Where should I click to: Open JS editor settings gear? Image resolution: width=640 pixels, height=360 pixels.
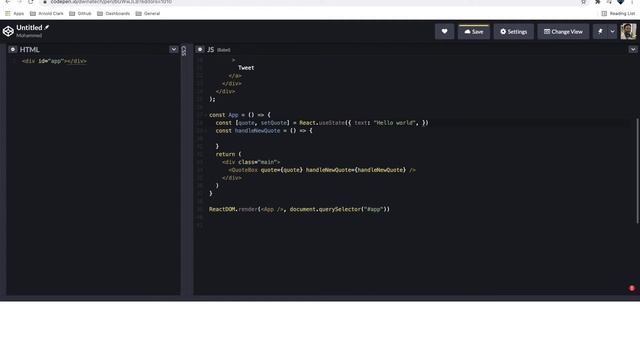point(200,49)
